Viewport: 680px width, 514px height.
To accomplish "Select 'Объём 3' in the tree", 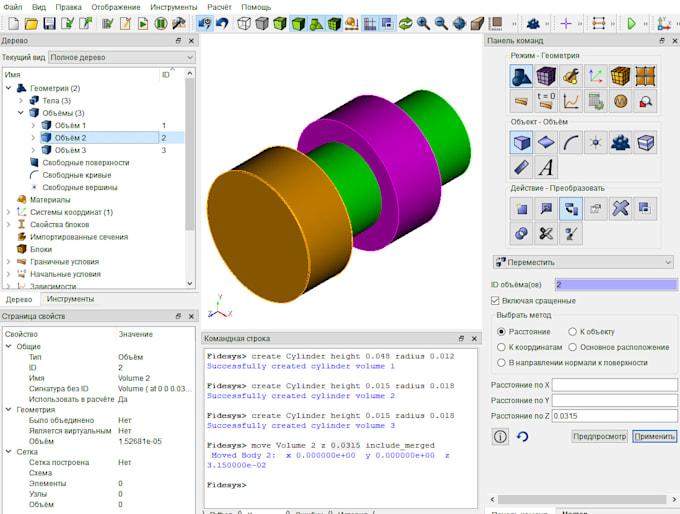I will click(x=70, y=150).
